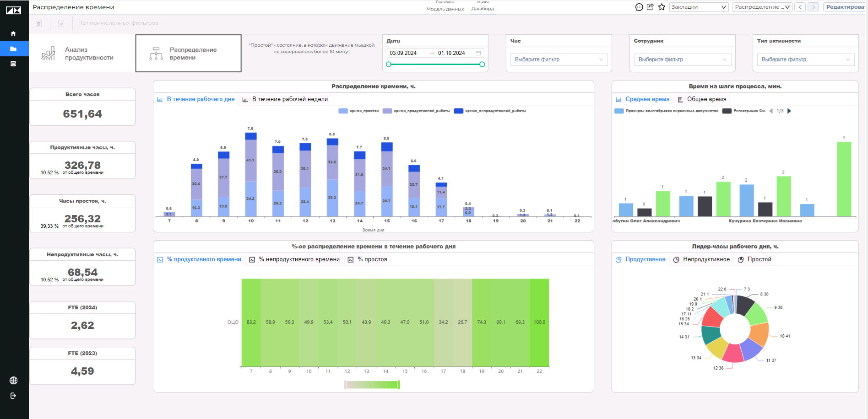Toggle время_непродуктивной_работы legend series

(x=490, y=111)
